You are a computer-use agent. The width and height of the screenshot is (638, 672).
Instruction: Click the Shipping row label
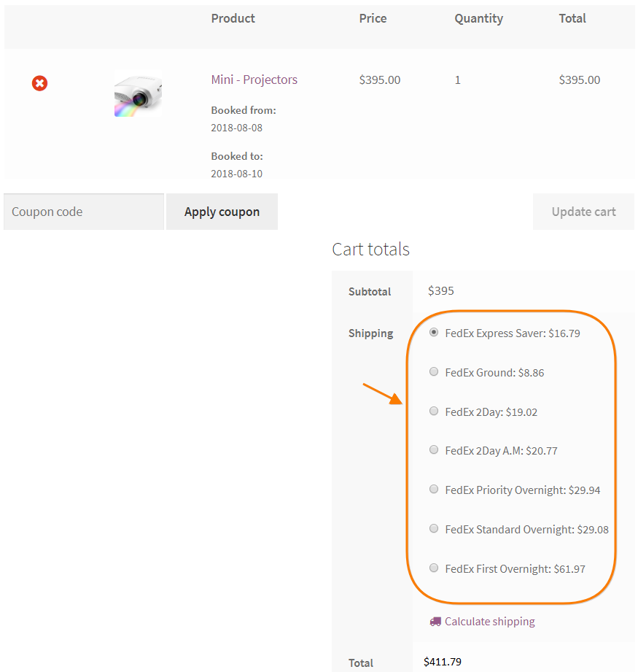[x=371, y=333]
